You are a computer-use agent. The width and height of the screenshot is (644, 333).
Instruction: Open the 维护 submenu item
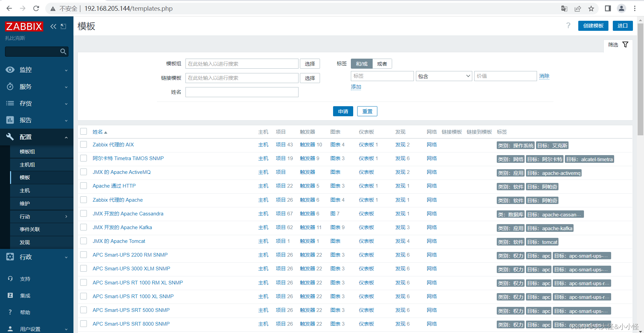42,203
